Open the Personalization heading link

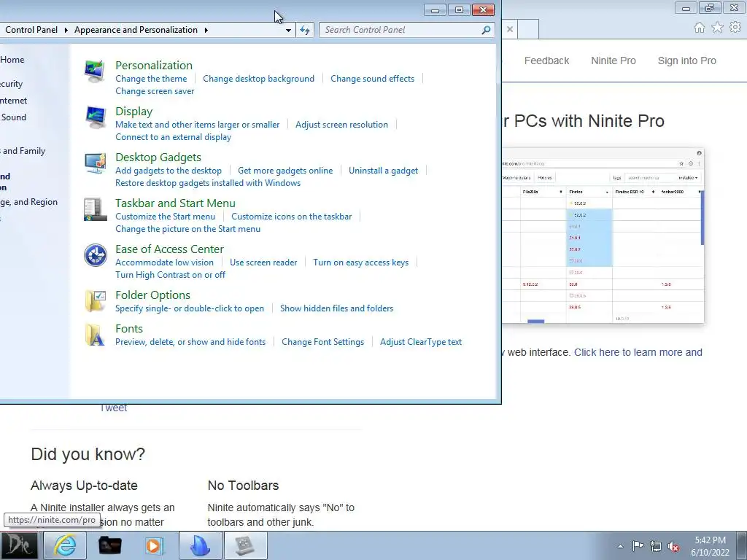pos(154,65)
